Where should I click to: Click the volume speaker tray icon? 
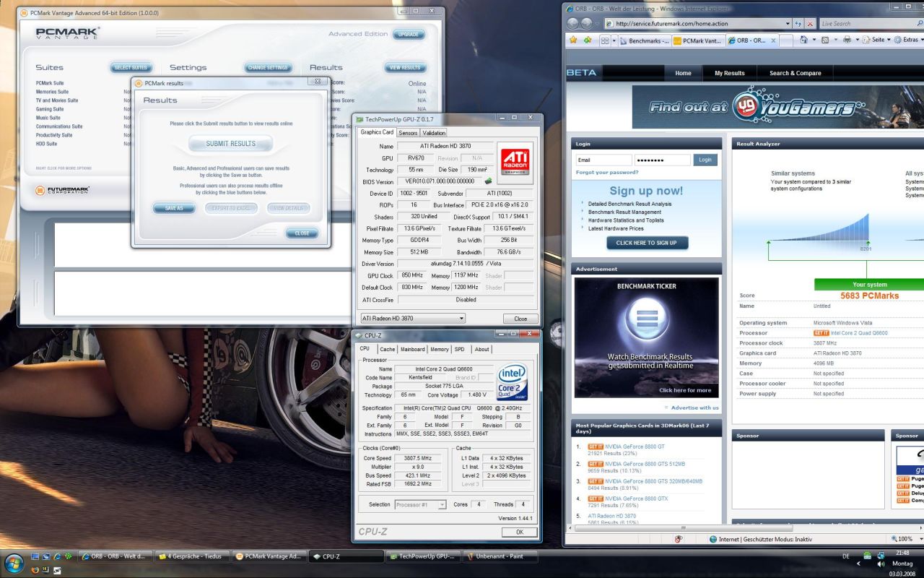(x=881, y=564)
